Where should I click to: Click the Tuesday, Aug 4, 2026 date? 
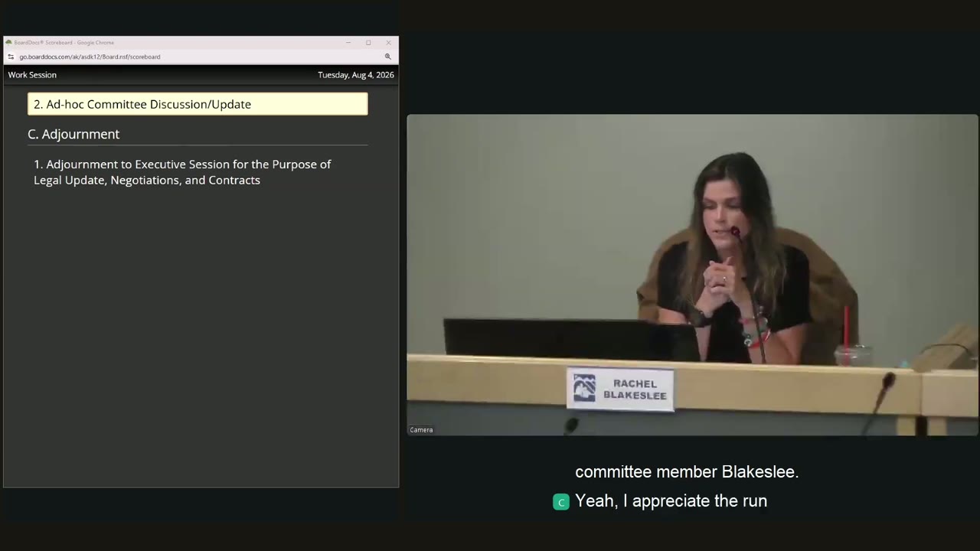356,75
